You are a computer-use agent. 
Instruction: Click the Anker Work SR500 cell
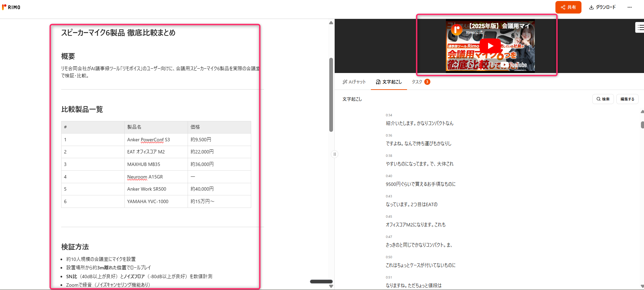pos(156,189)
